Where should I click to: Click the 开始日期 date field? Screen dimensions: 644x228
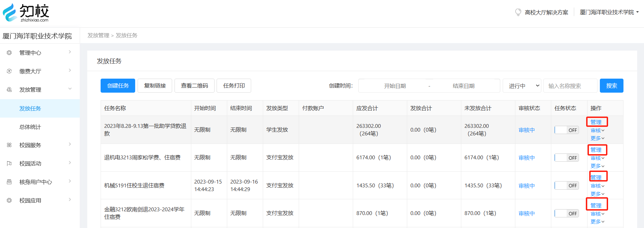click(x=395, y=86)
